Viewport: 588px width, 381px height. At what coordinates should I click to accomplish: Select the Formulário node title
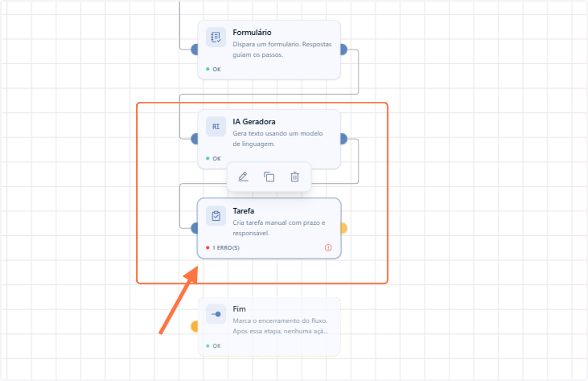click(x=252, y=33)
